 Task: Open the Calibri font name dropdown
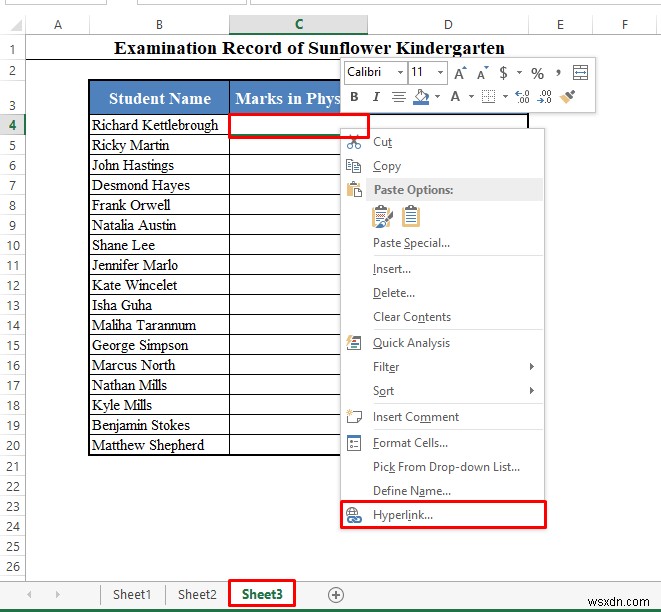point(400,72)
